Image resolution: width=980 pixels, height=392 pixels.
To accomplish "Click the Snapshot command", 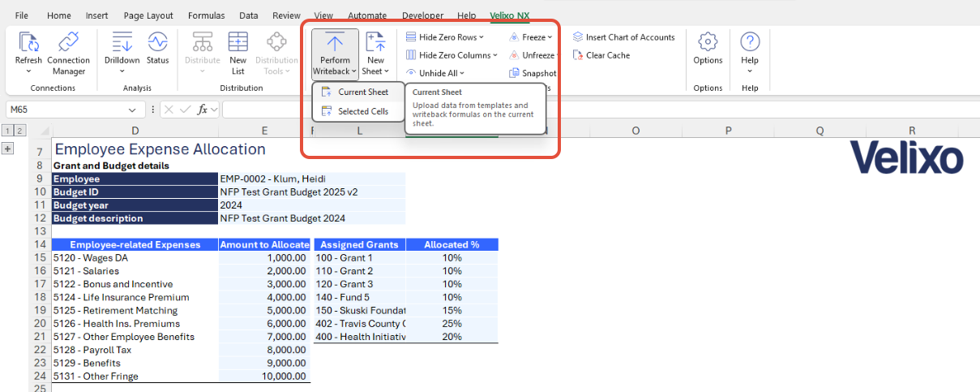I will tap(533, 73).
